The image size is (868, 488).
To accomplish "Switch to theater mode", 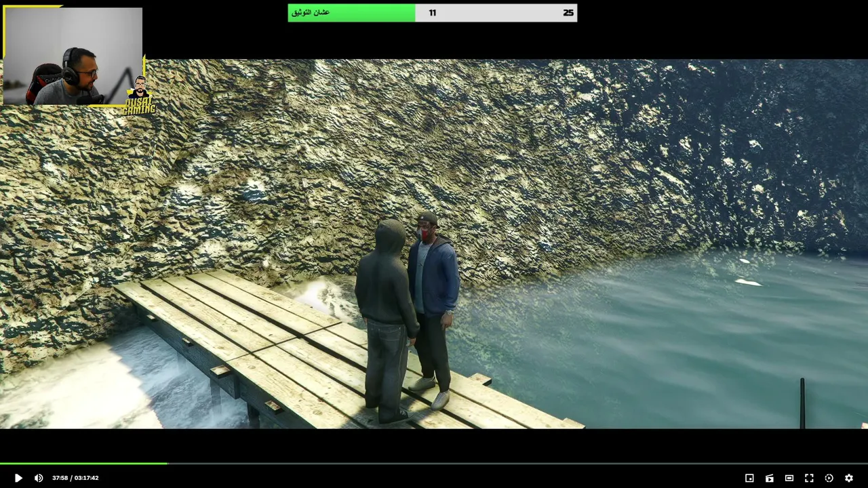I will 789,478.
